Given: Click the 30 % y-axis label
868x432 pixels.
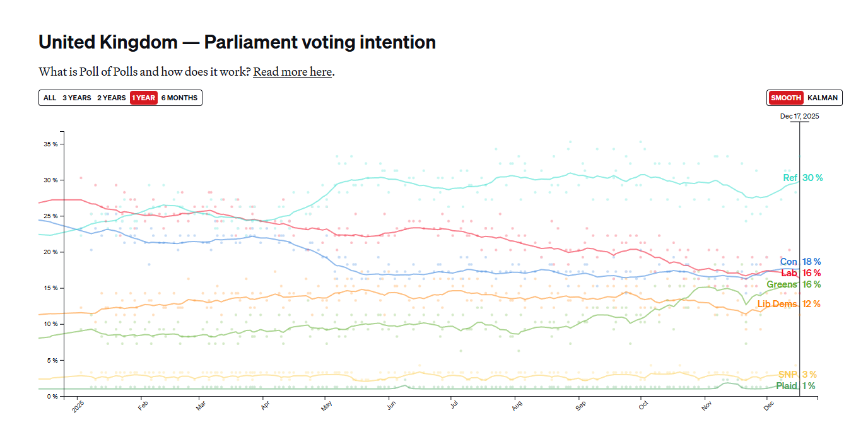Looking at the screenshot, I should pyautogui.click(x=50, y=180).
